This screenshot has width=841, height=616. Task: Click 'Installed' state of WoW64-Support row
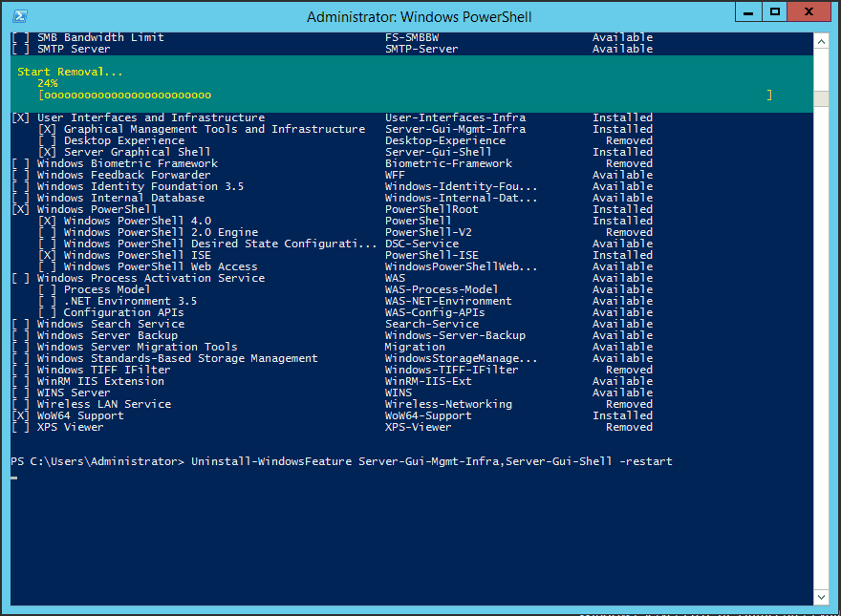click(623, 415)
